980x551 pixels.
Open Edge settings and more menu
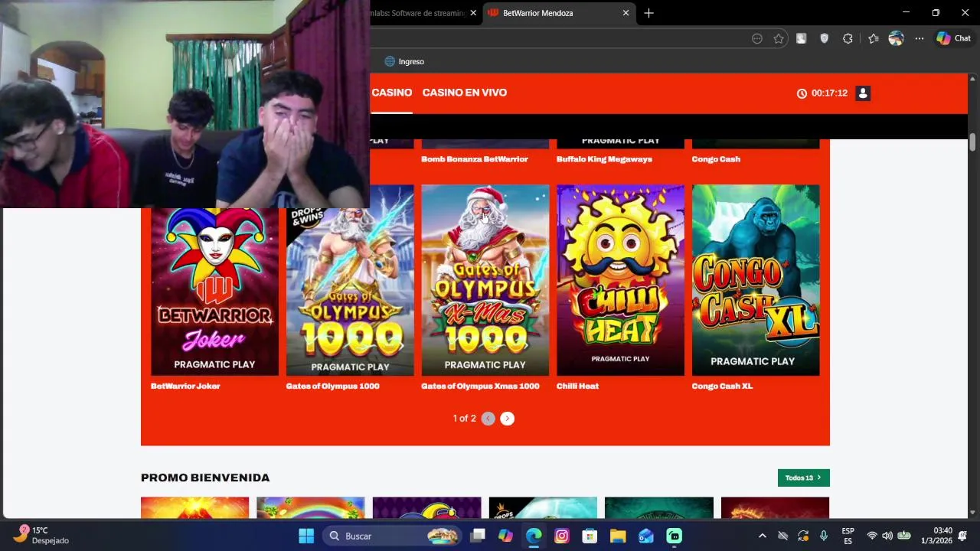(920, 38)
